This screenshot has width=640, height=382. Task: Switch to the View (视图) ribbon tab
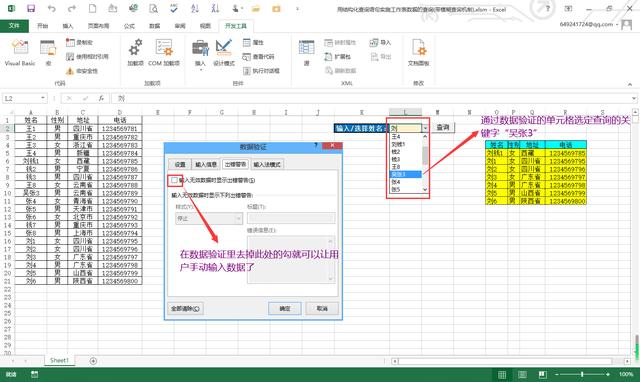click(x=205, y=26)
